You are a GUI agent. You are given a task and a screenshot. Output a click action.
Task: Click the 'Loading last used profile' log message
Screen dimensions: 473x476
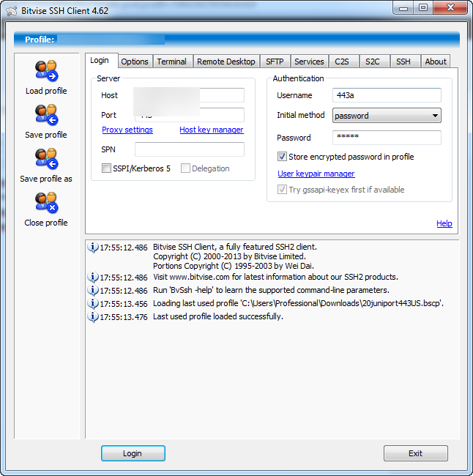click(x=298, y=304)
